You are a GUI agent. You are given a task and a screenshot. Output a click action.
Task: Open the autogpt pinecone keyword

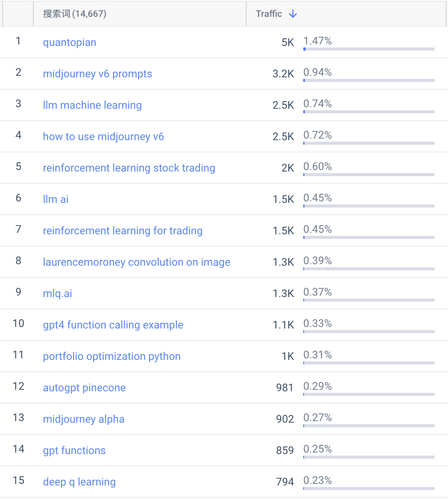(x=84, y=387)
